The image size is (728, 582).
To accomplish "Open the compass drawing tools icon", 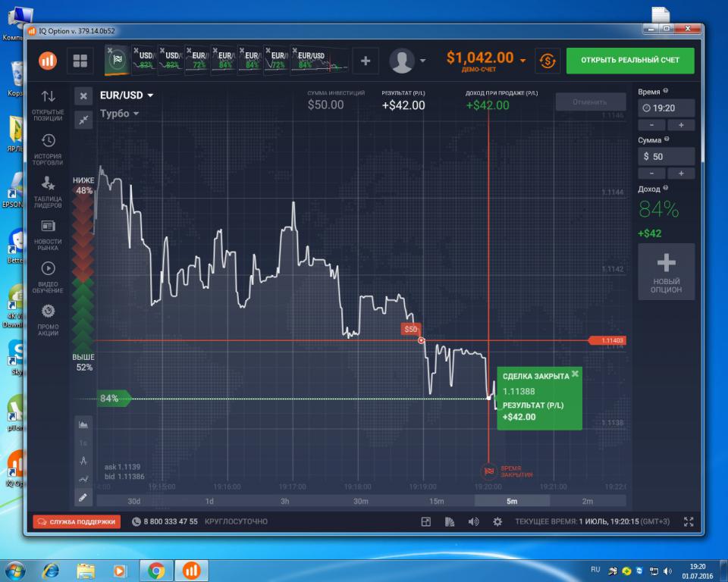I will (83, 461).
